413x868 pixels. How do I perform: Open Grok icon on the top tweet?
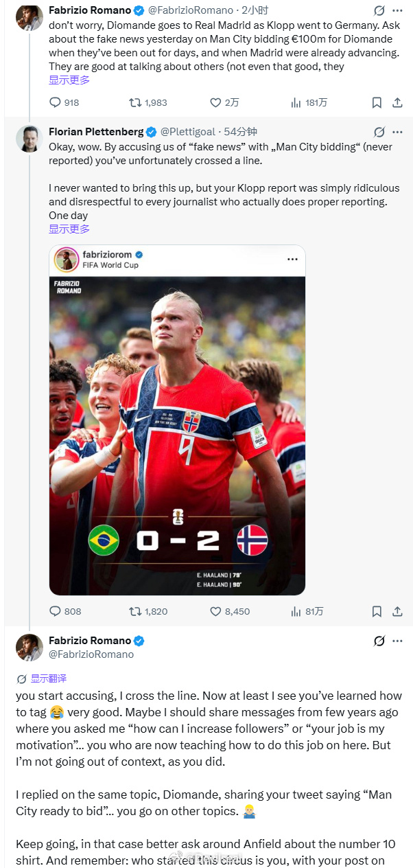(379, 10)
